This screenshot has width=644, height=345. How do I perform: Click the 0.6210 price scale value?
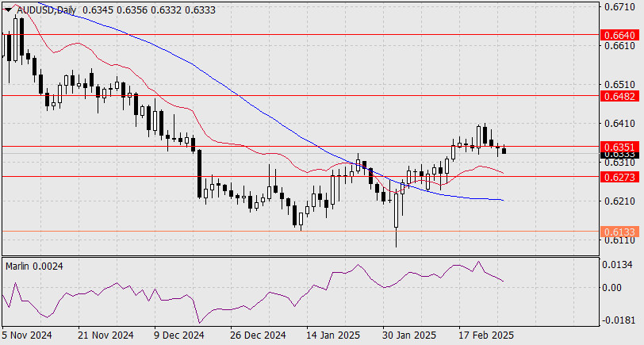pyautogui.click(x=619, y=201)
